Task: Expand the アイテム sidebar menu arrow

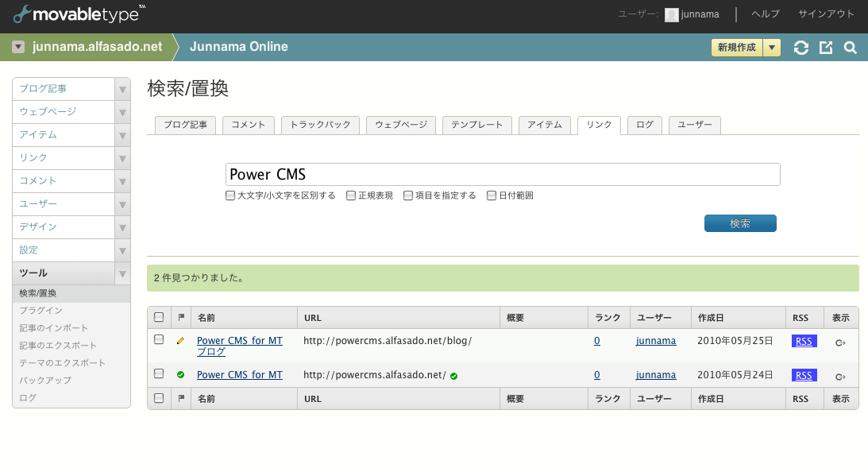Action: (122, 136)
